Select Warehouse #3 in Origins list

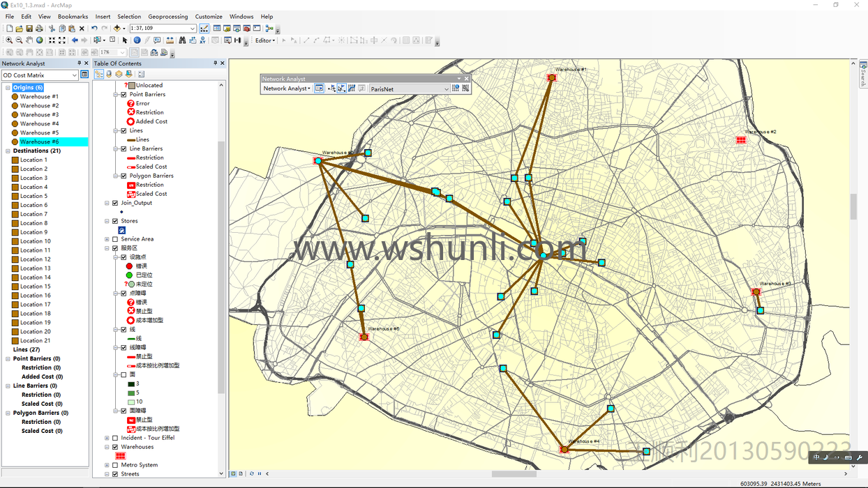39,114
